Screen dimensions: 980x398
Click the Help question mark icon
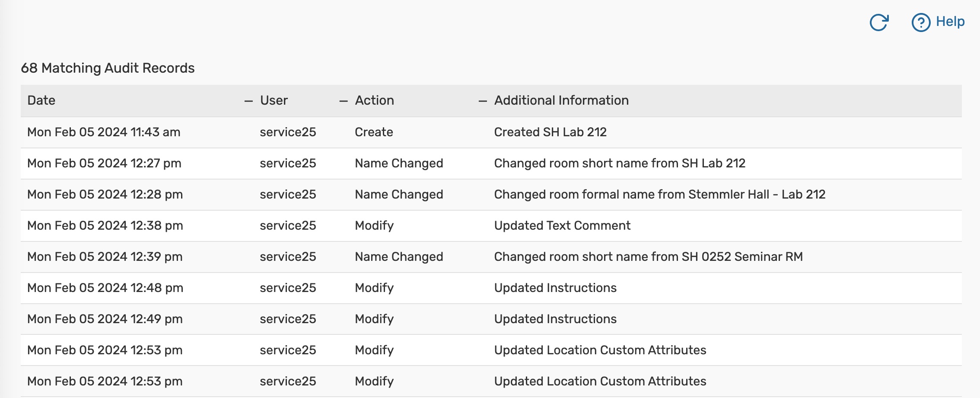click(920, 22)
